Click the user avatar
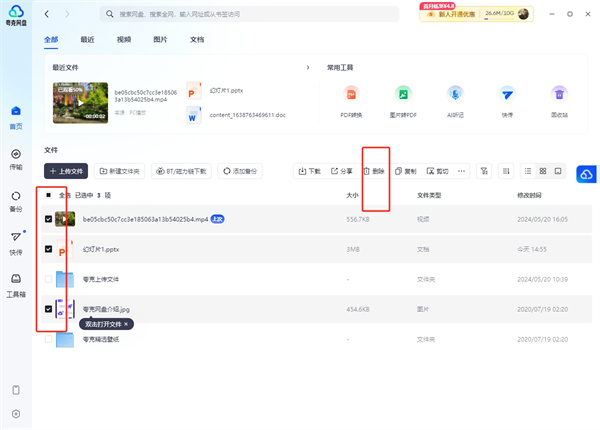This screenshot has width=600, height=430. click(523, 14)
